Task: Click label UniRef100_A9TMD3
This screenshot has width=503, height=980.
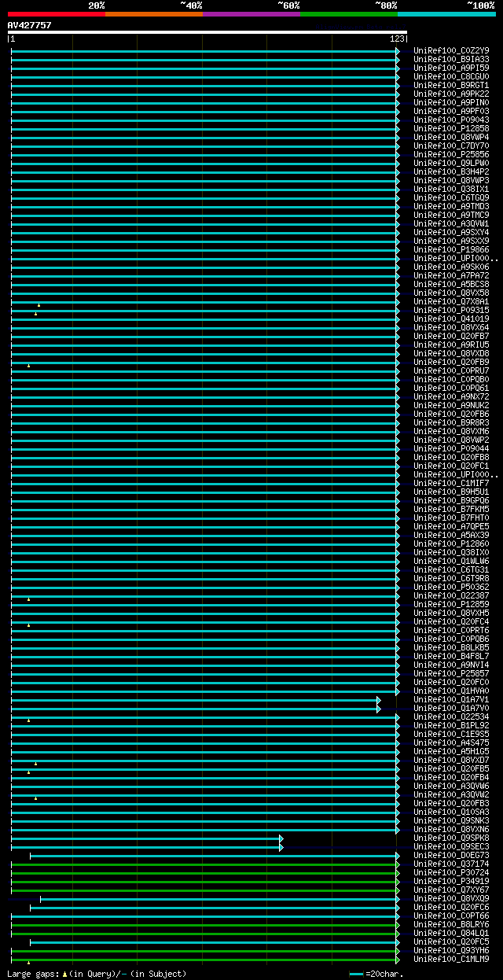Action: click(451, 206)
